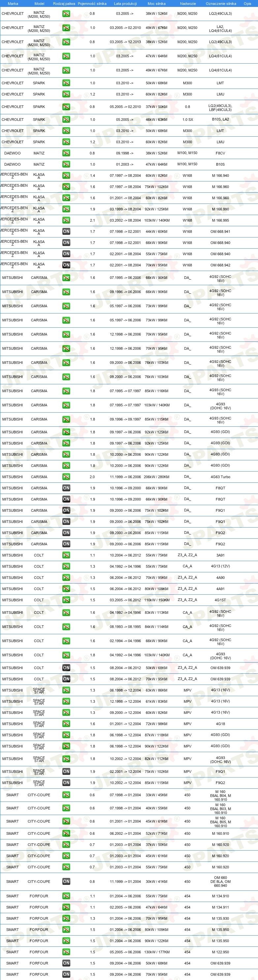Click petrol icon for Forfour M 135.930 row
The height and width of the screenshot is (980, 258).
[x=66, y=918]
